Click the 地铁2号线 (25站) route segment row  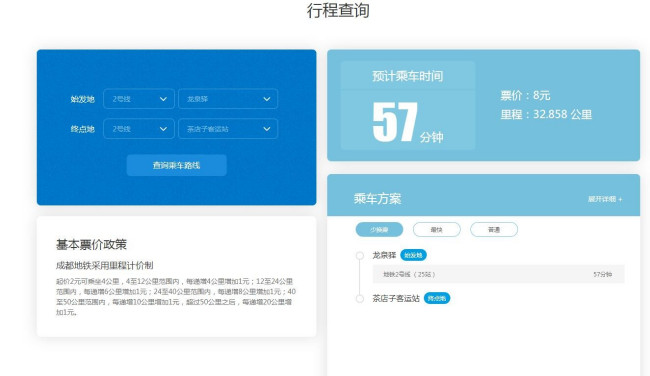pyautogui.click(x=498, y=274)
